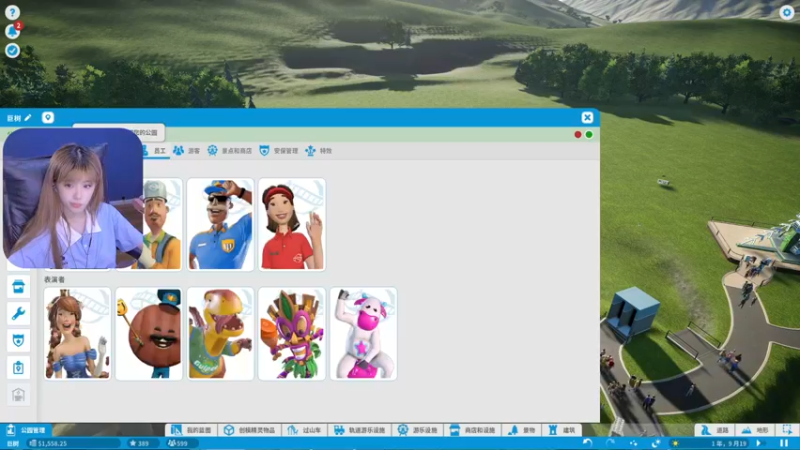Open the settings gear at top right
Viewport: 800px width, 450px height.
click(x=786, y=12)
